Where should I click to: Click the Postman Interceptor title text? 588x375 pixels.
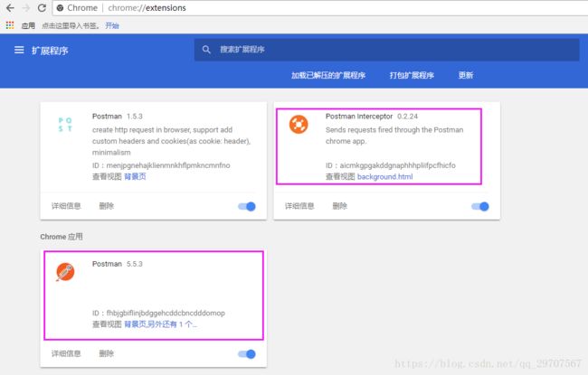click(359, 117)
